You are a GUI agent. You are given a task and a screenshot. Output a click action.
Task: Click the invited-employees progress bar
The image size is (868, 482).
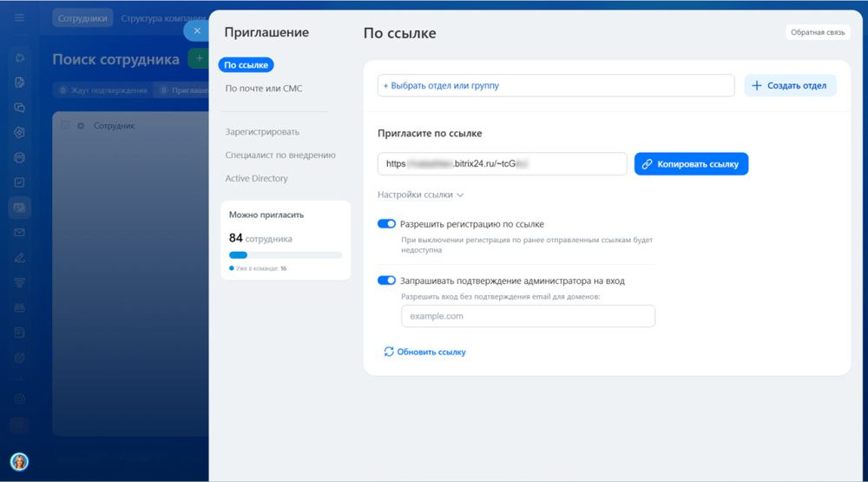coord(286,254)
